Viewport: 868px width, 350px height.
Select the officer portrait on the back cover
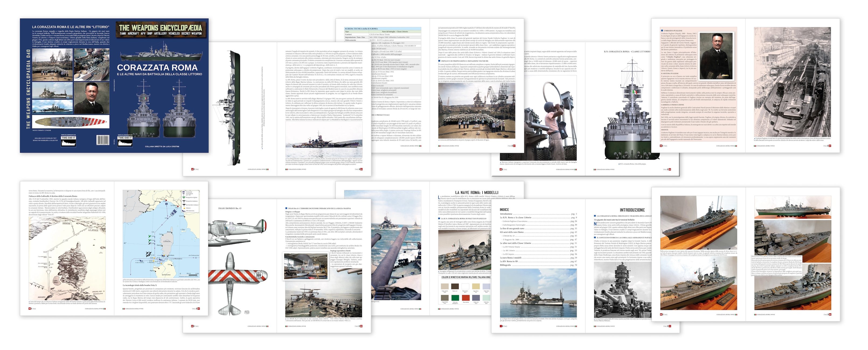92,98
